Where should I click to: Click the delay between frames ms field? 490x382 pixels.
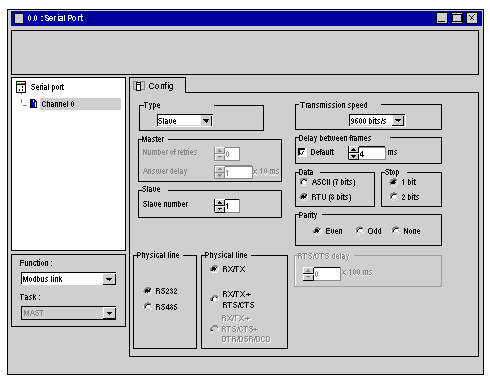click(372, 153)
